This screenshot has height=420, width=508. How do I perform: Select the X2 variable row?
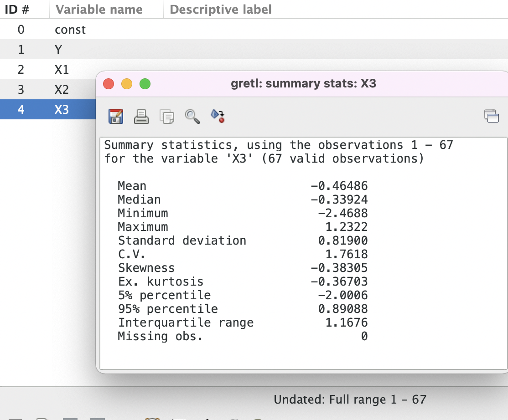coord(48,90)
